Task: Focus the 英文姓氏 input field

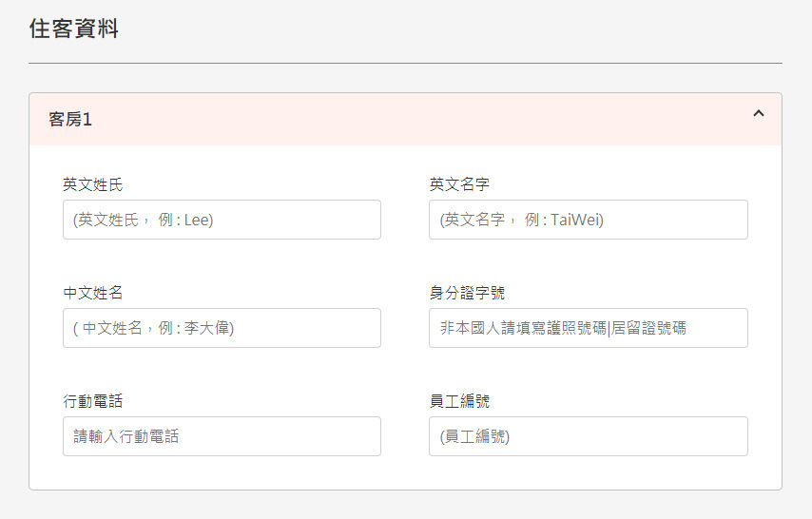Action: (222, 220)
